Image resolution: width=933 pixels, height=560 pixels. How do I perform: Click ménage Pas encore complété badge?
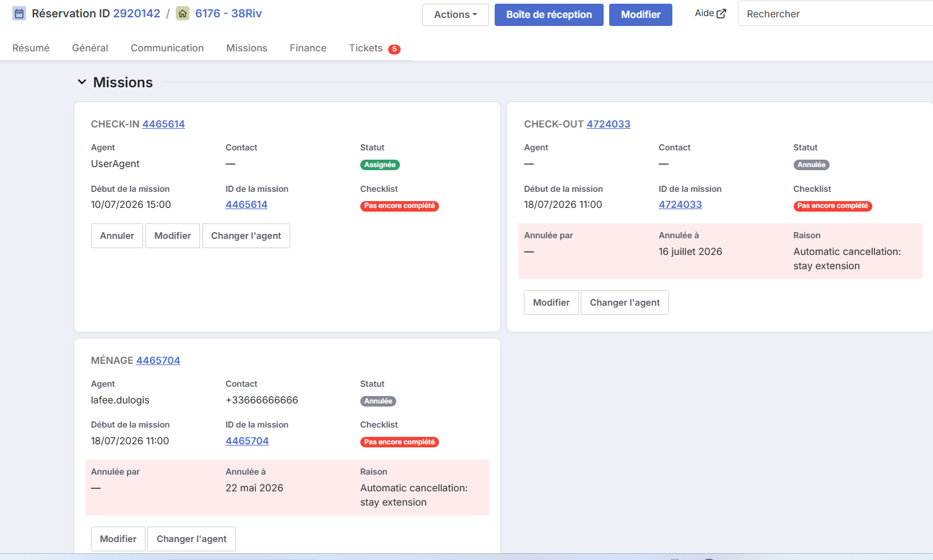(399, 442)
